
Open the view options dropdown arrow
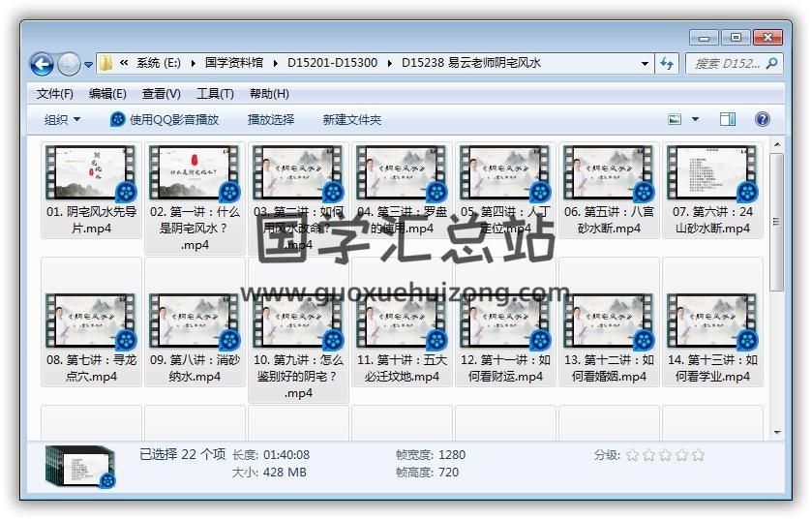(x=696, y=120)
